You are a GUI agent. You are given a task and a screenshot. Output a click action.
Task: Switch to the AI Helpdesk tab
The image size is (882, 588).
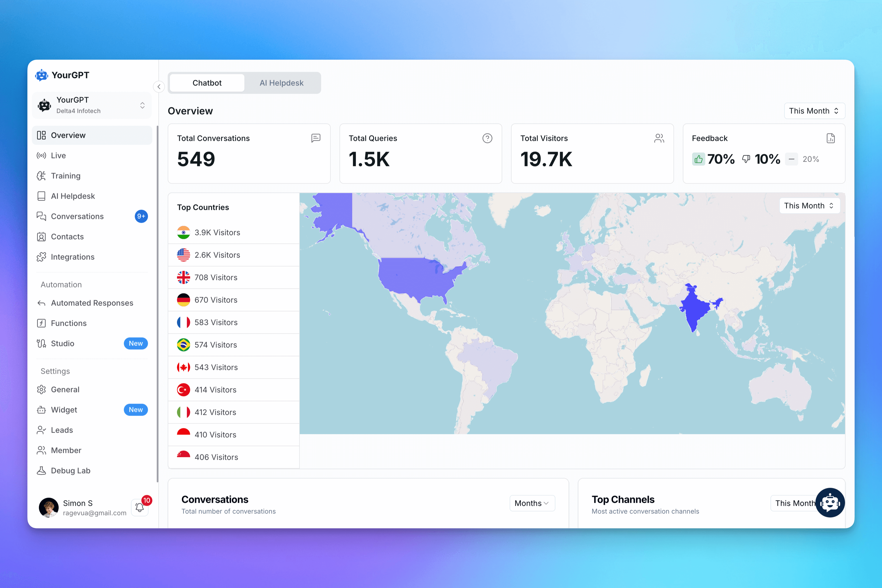coord(282,82)
